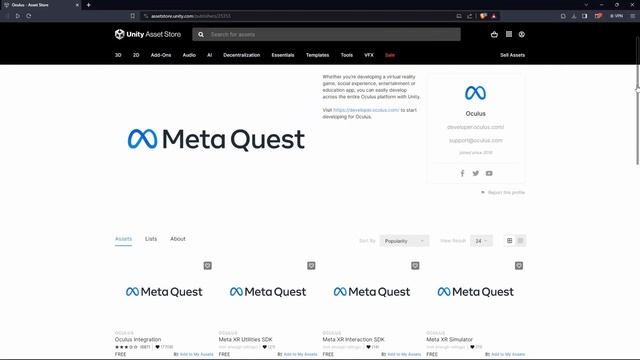
Task: Open the shopping cart icon
Action: 494,34
